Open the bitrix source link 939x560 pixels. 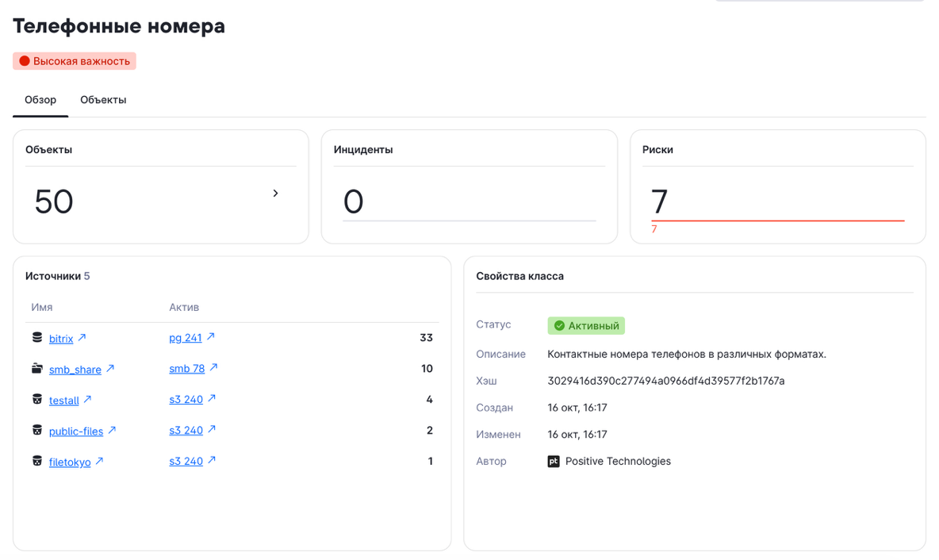[x=61, y=339]
